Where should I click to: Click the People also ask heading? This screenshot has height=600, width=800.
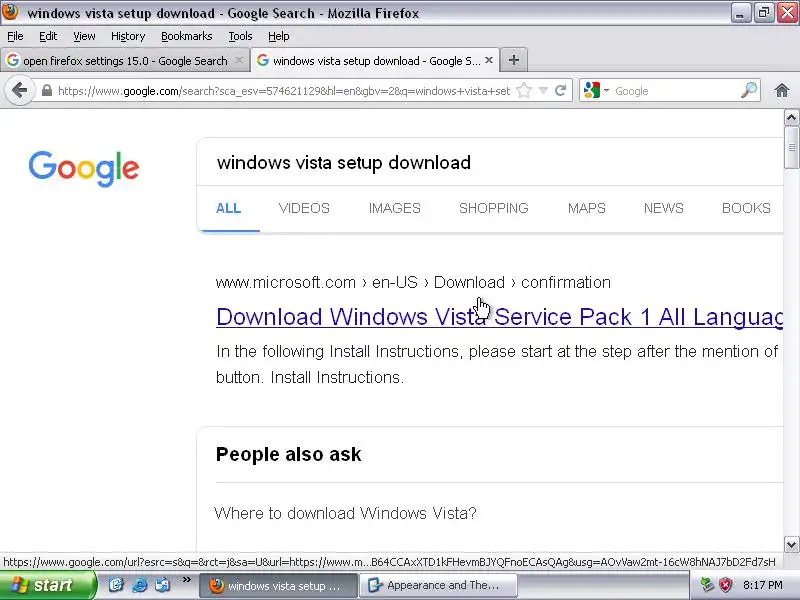coord(288,454)
